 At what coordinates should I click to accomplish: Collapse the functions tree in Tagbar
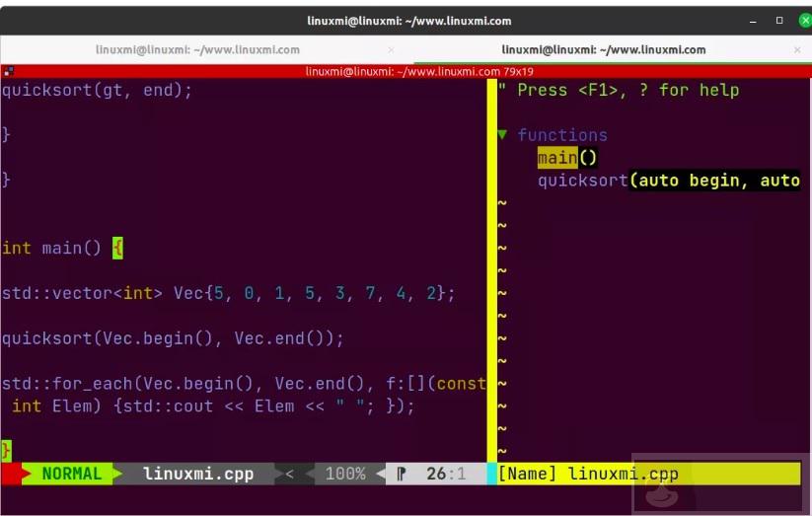tap(502, 135)
